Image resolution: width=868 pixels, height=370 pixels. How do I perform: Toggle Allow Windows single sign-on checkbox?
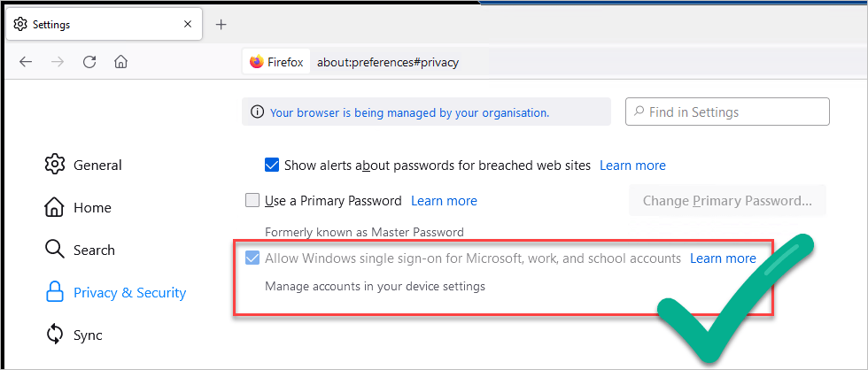click(252, 258)
